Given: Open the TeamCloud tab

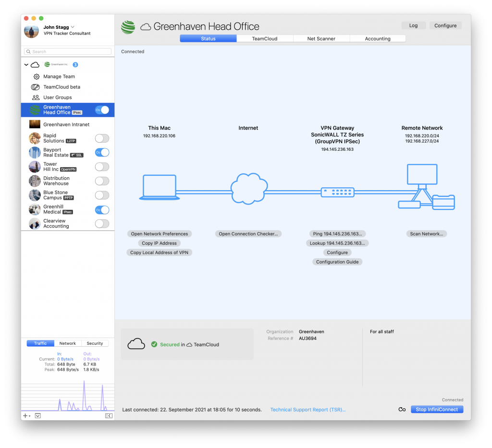Looking at the screenshot, I should (265, 38).
